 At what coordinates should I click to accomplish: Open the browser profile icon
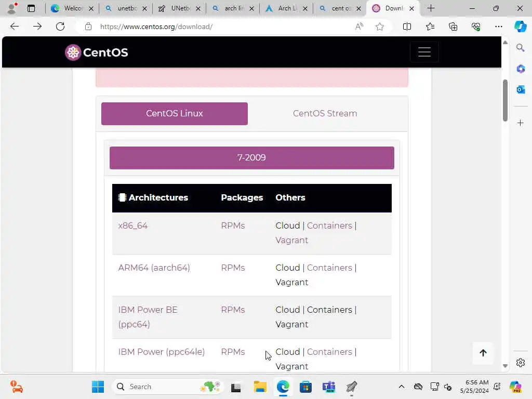click(x=11, y=8)
